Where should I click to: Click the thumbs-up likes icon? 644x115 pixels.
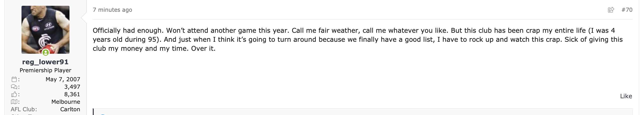point(14,94)
